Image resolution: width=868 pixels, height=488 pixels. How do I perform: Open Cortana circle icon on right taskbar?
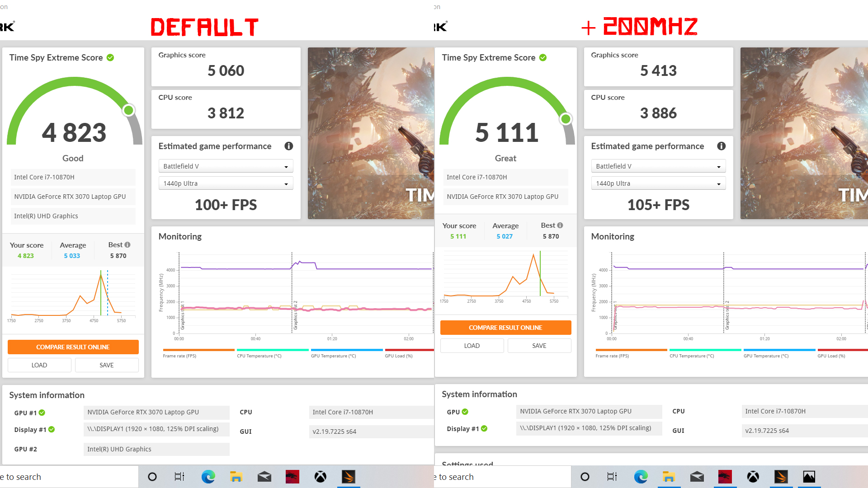[x=585, y=477]
